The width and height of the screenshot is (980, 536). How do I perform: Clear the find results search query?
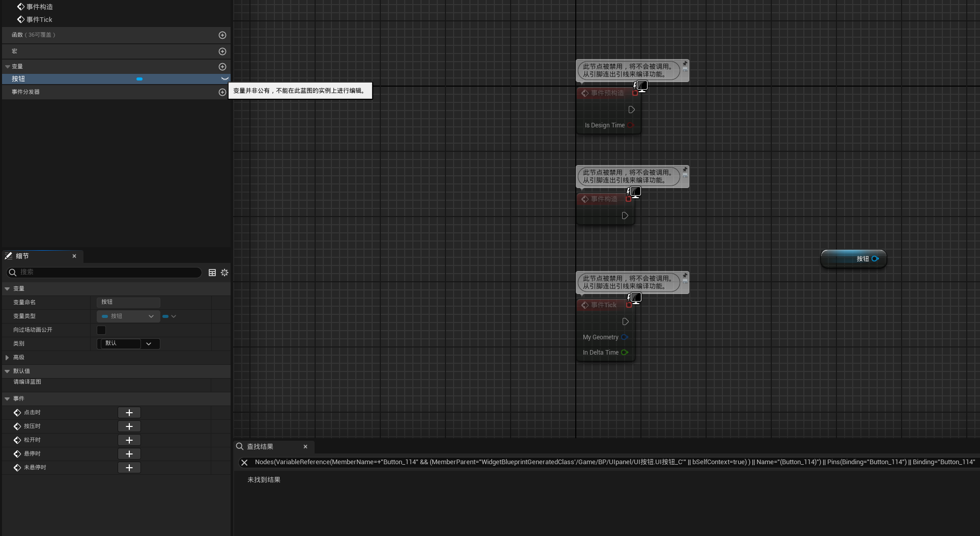(x=244, y=463)
